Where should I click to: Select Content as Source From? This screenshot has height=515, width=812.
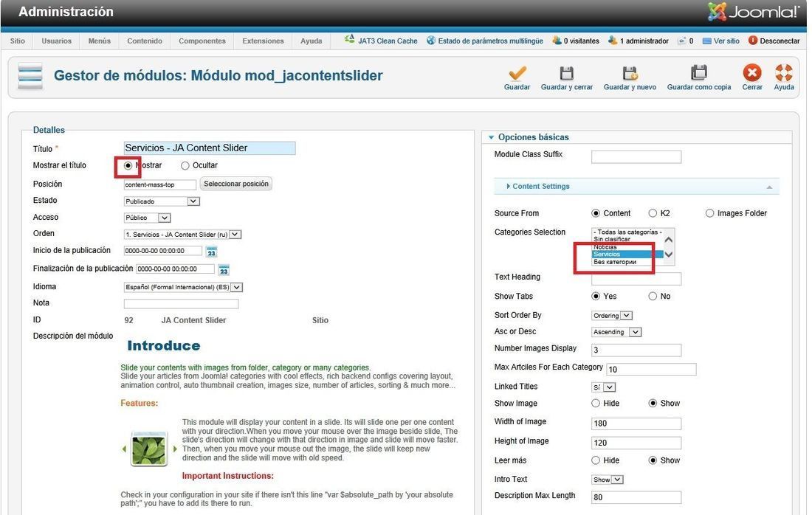coord(596,213)
